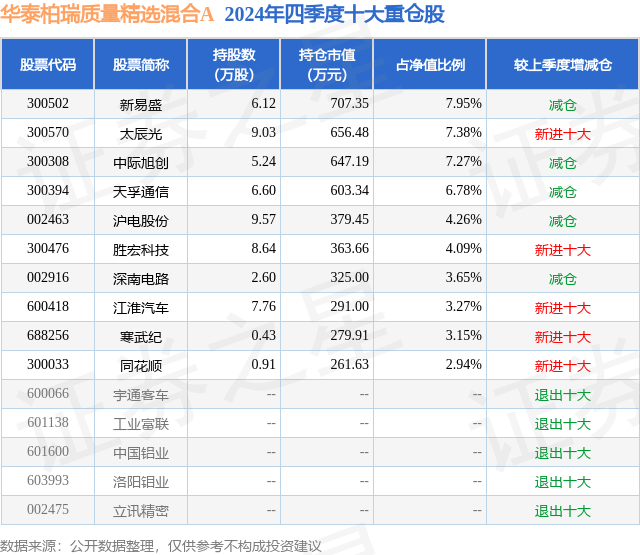The height and width of the screenshot is (555, 640).
Task: Select the stock name 宇通客车
Action: pyautogui.click(x=141, y=395)
